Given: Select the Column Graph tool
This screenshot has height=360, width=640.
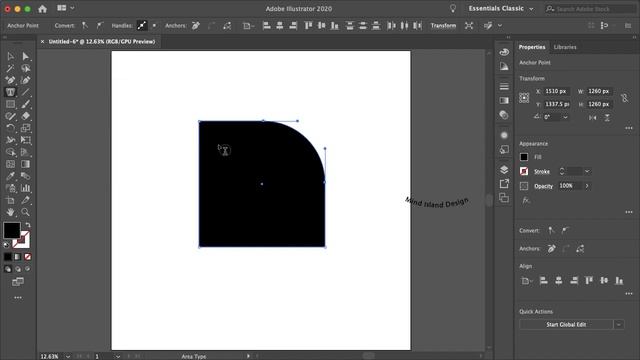Looking at the screenshot, I should [25, 188].
